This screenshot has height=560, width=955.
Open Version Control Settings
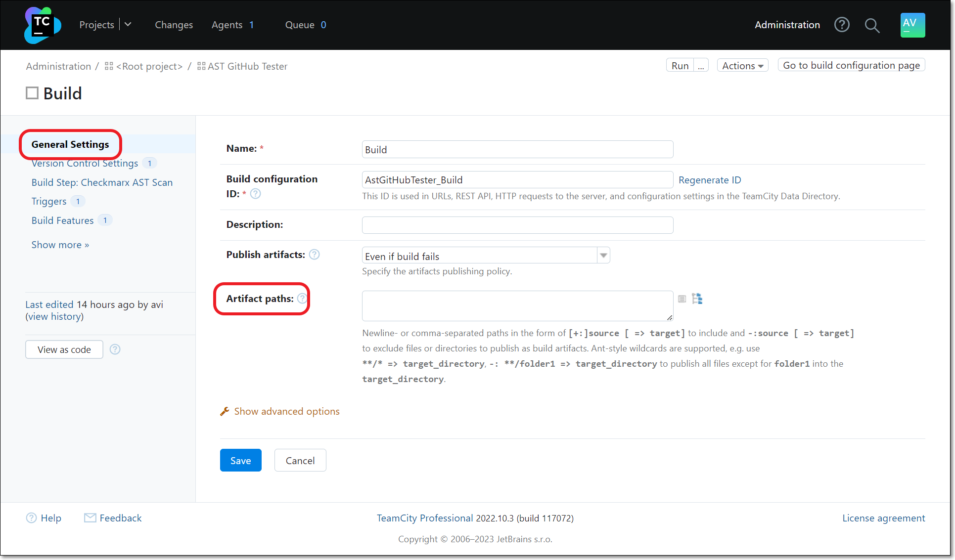[85, 163]
